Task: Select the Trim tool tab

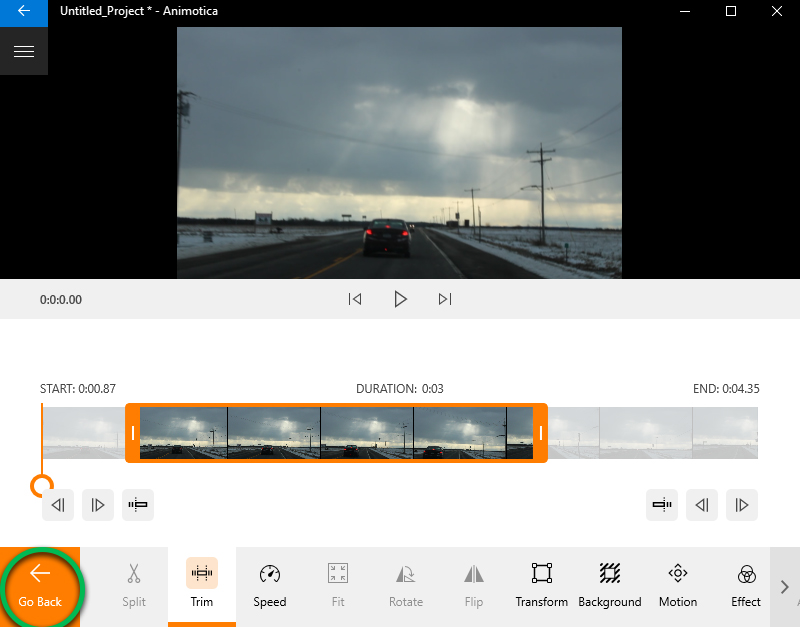Action: 202,587
